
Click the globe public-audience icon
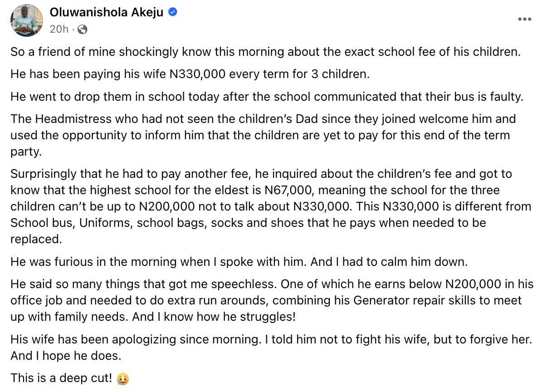(83, 29)
